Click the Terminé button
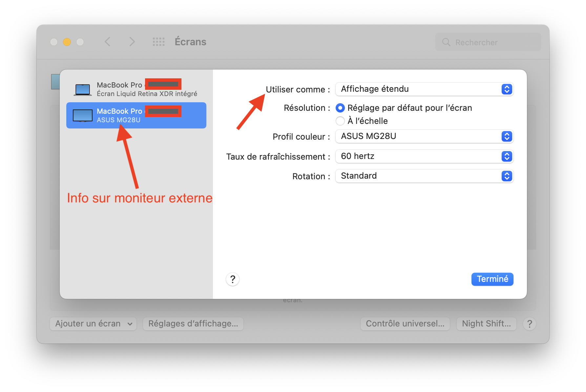 [492, 279]
